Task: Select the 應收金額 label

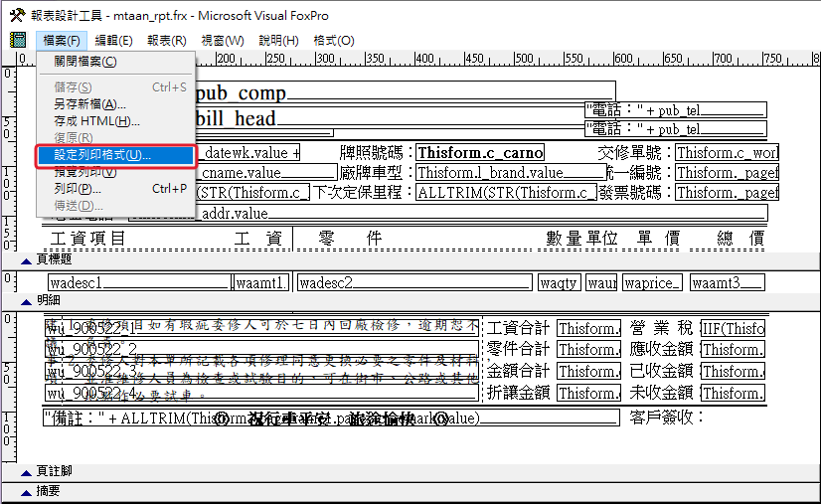Action: [x=661, y=349]
